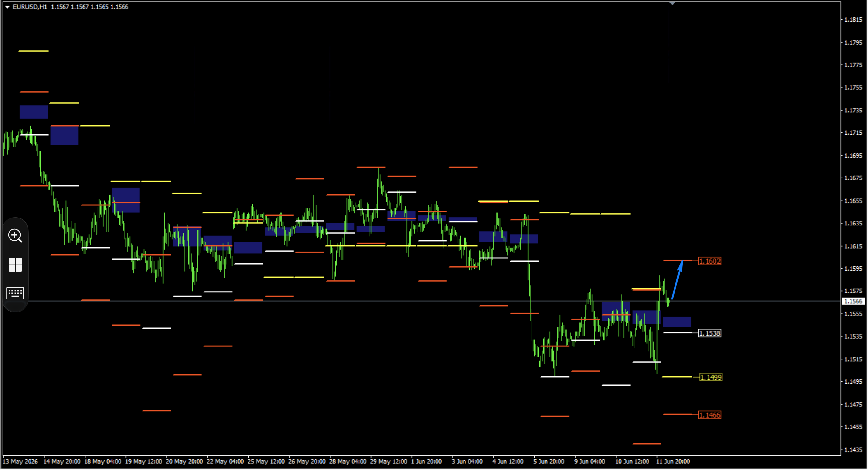Click the 1.1635 price scale value
Screen dimensions: 868x470
click(x=853, y=223)
